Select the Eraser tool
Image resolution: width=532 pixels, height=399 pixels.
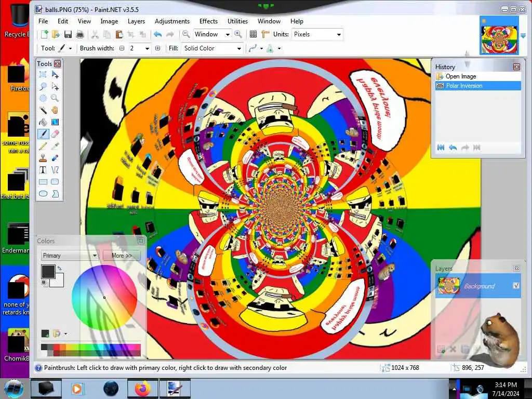coord(55,134)
